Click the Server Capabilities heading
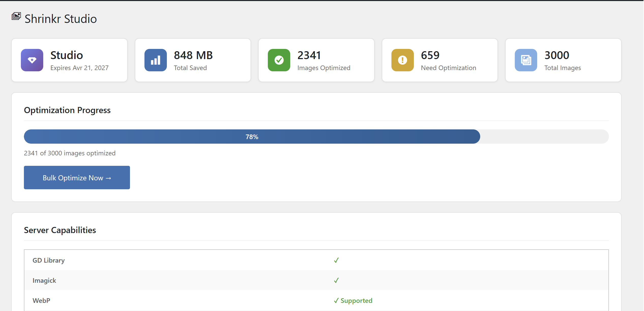The height and width of the screenshot is (311, 644). pos(60,230)
